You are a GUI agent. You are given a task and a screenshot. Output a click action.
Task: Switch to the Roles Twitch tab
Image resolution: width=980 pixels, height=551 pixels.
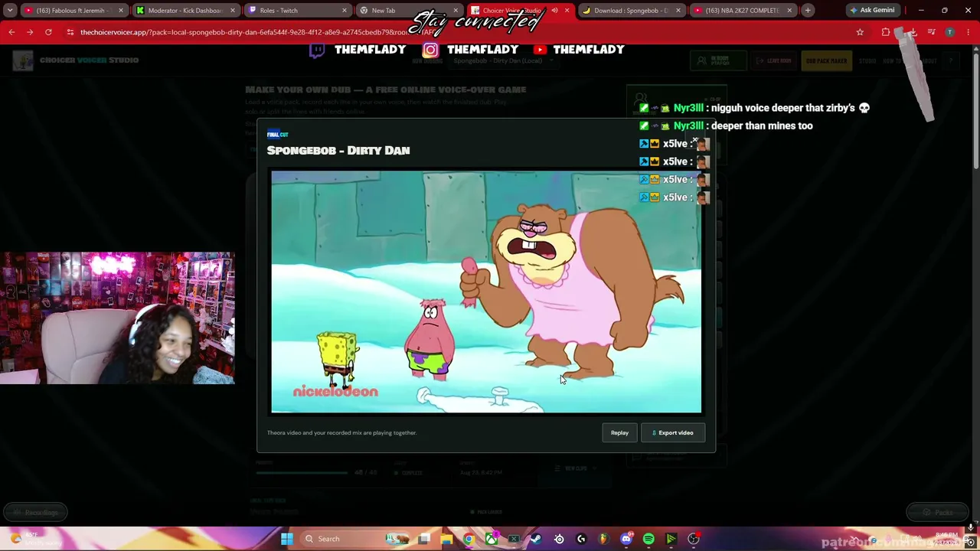point(297,11)
